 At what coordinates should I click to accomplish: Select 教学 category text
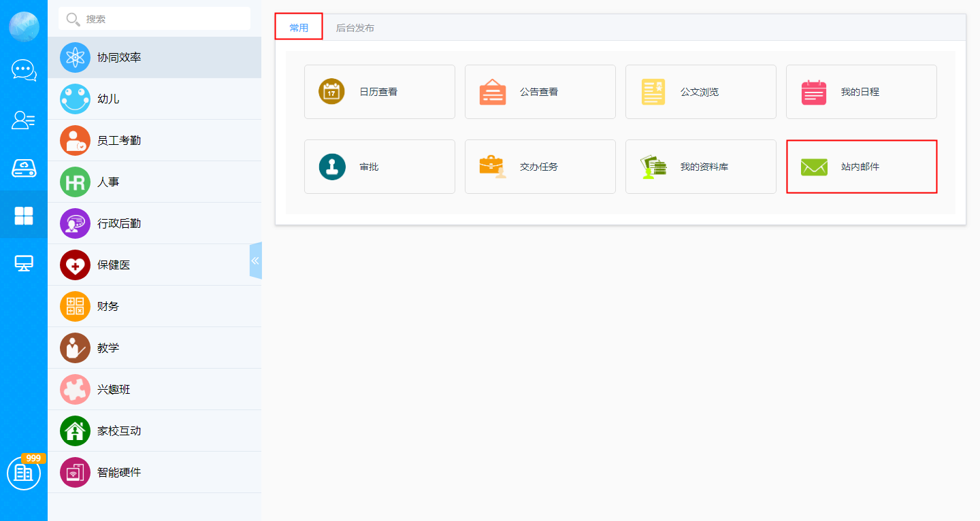click(108, 348)
